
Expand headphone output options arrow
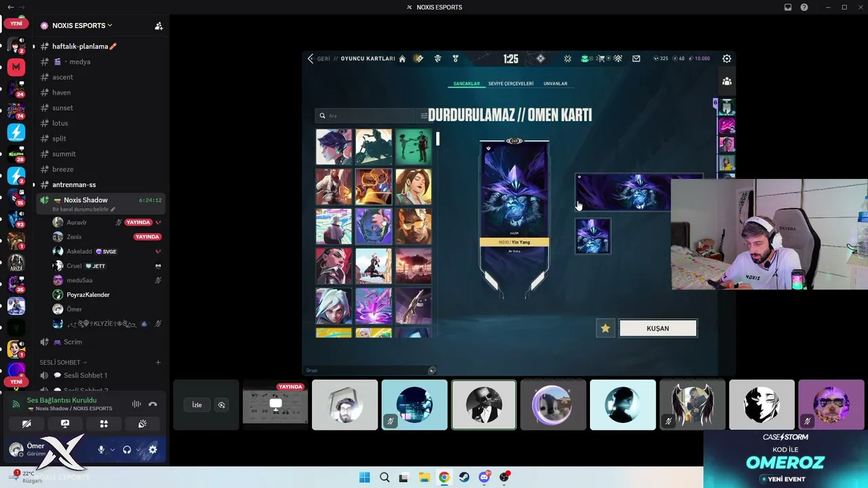(x=138, y=449)
